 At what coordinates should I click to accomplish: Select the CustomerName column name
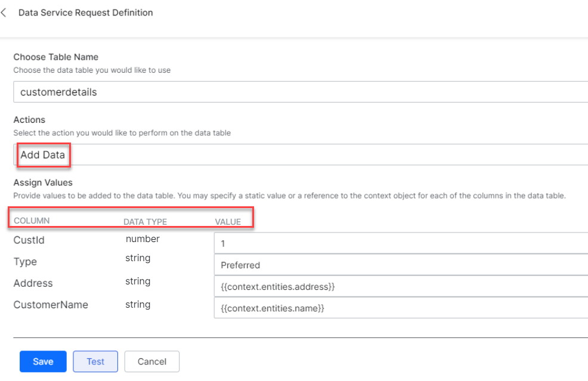click(x=51, y=305)
